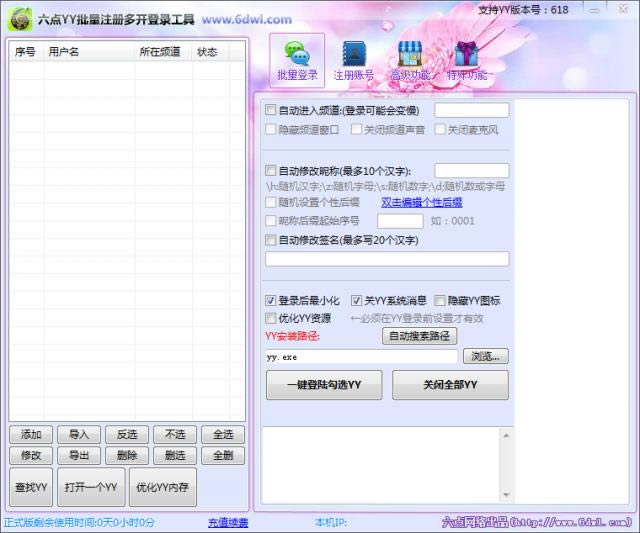The height and width of the screenshot is (533, 640).
Task: Enable 隐藏YY图标 checkbox
Action: coord(440,301)
